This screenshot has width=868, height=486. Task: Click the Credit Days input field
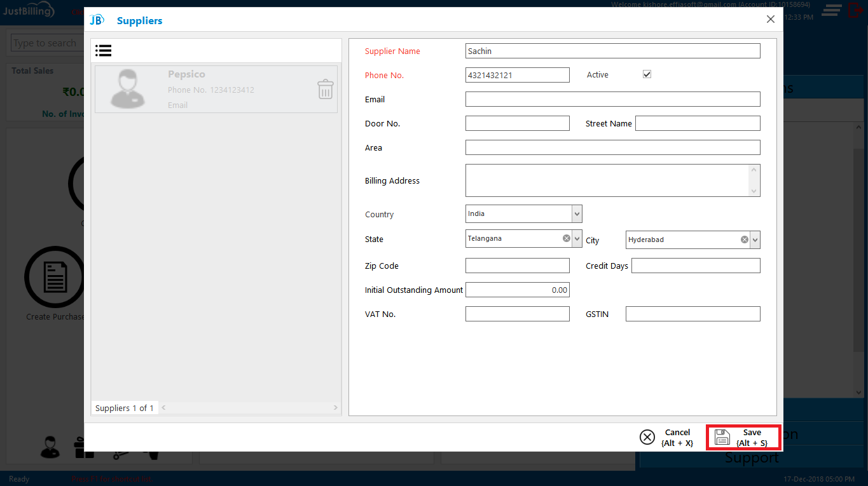(696, 266)
